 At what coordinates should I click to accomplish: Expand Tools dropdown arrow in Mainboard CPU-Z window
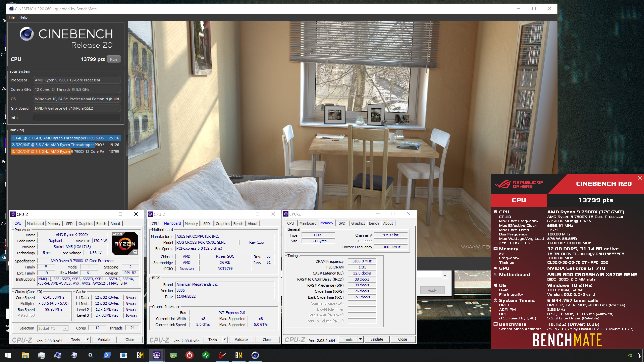point(225,339)
